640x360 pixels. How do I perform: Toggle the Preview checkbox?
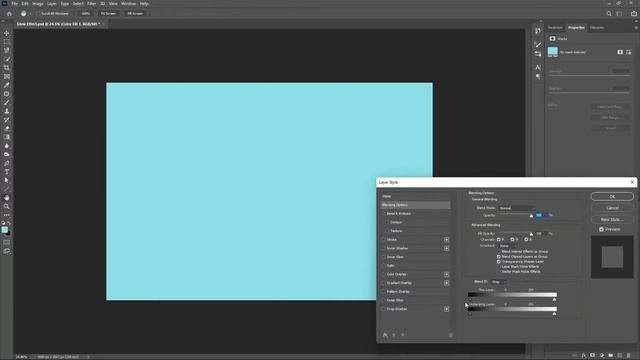[x=601, y=229]
